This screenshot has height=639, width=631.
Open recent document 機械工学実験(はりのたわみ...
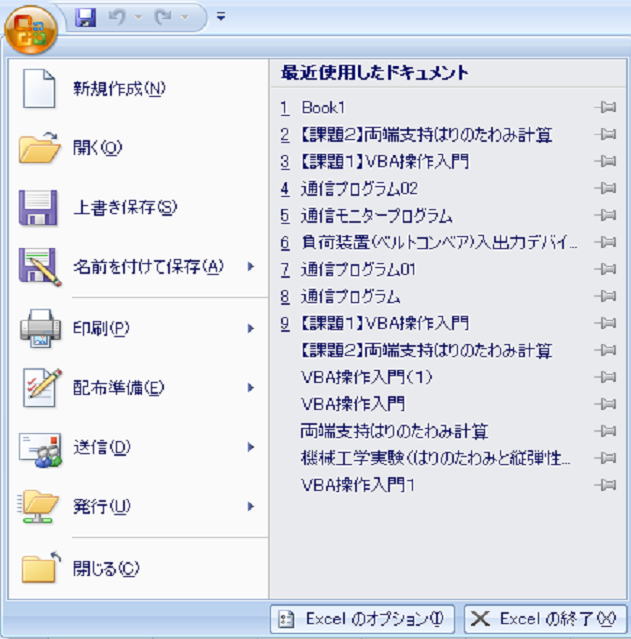click(x=448, y=458)
